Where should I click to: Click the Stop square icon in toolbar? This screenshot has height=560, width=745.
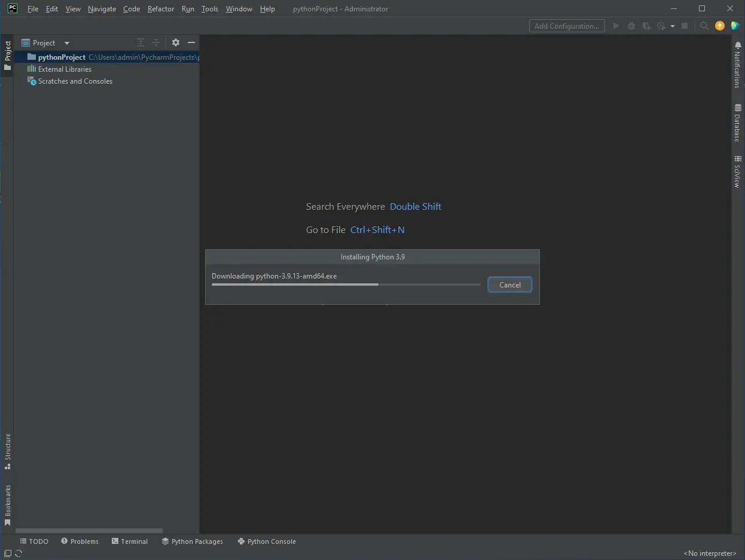coord(685,26)
